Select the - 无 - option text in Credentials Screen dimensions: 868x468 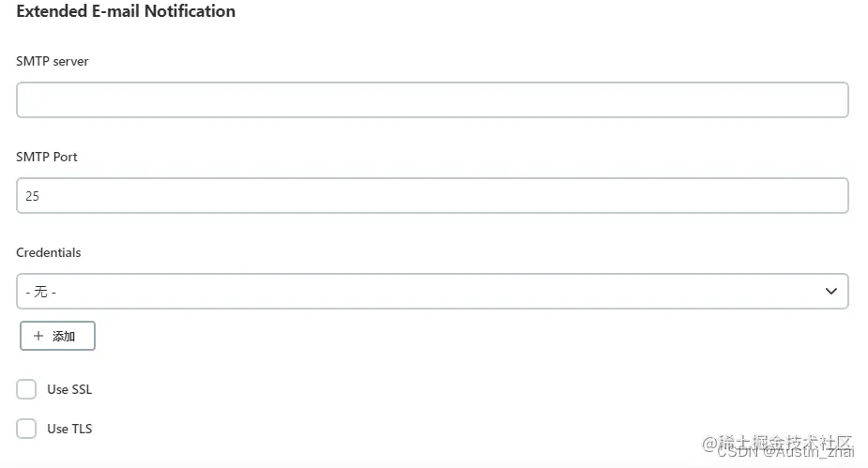click(41, 292)
